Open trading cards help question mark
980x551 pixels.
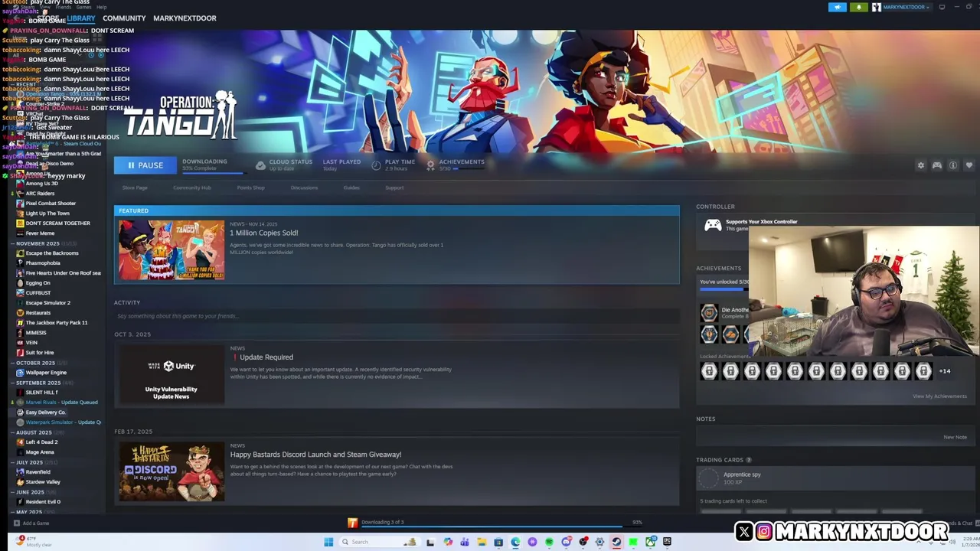tap(749, 460)
